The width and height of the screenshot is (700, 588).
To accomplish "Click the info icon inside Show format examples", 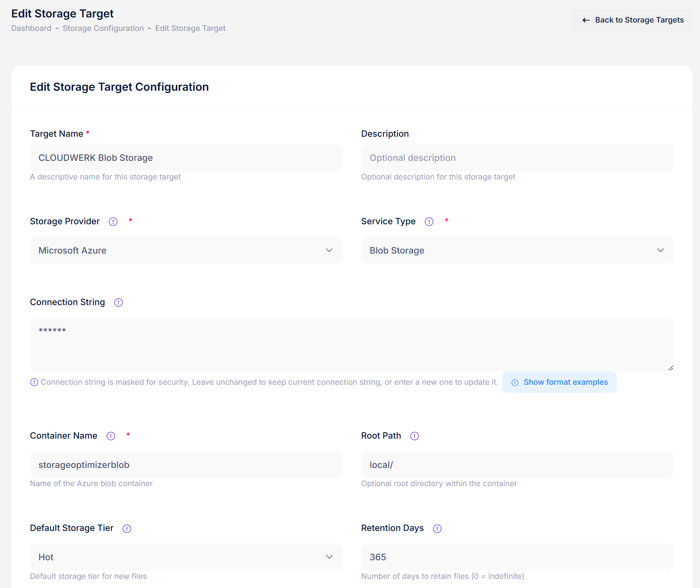I will click(514, 382).
